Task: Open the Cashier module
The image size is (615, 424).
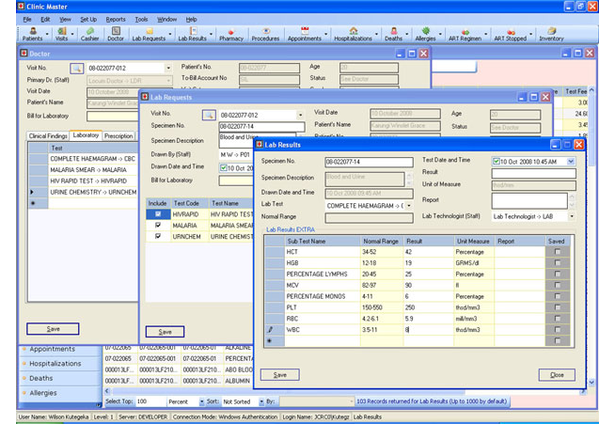Action: pos(89,36)
